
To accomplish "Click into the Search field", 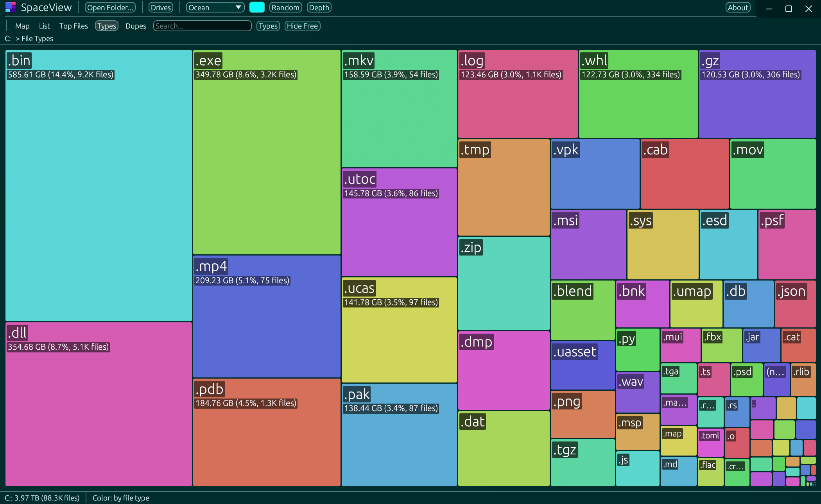I will click(202, 26).
